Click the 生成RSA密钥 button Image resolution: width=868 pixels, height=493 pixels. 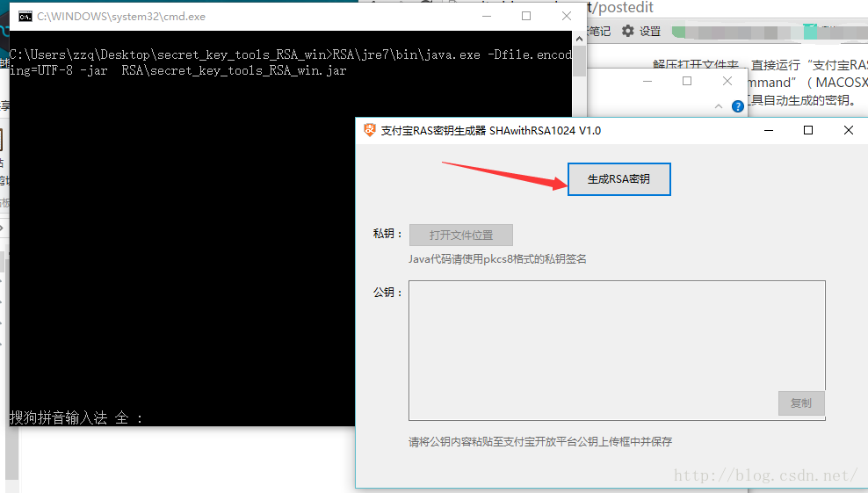[x=618, y=179]
